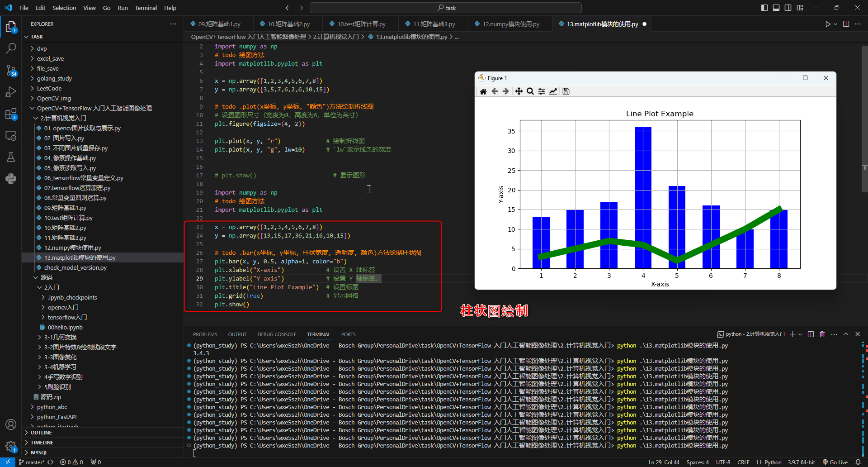Click the matplotlib Zoom to rectangle tool
This screenshot has width=868, height=467.
click(x=530, y=91)
